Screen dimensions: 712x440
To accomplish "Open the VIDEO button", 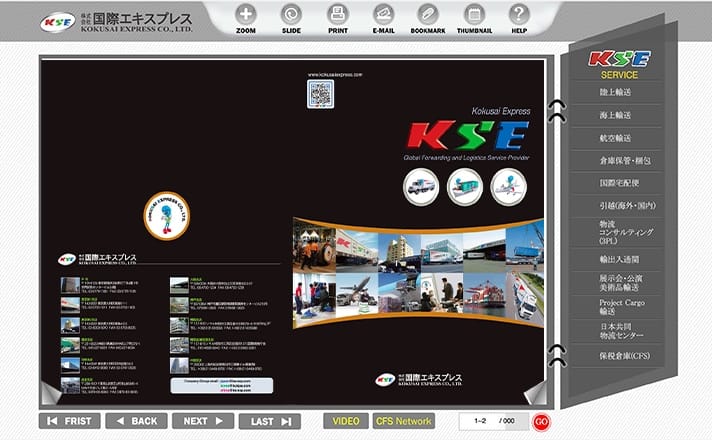I will pyautogui.click(x=346, y=421).
